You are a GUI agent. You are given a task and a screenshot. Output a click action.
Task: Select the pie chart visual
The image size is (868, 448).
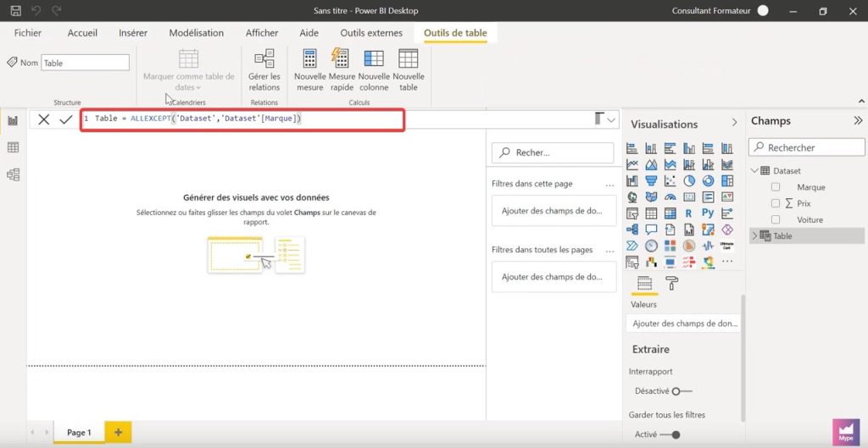tap(689, 181)
